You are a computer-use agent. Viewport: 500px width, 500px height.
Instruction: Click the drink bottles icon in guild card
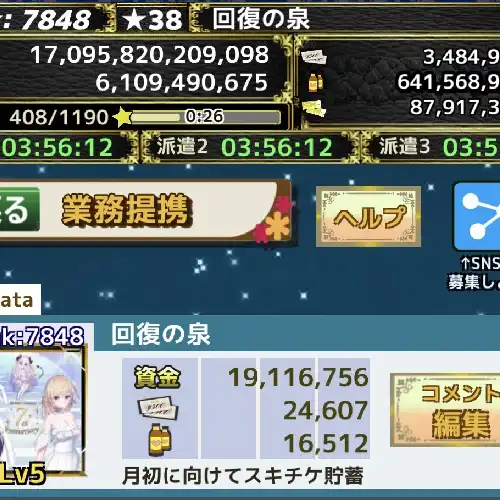(160, 440)
